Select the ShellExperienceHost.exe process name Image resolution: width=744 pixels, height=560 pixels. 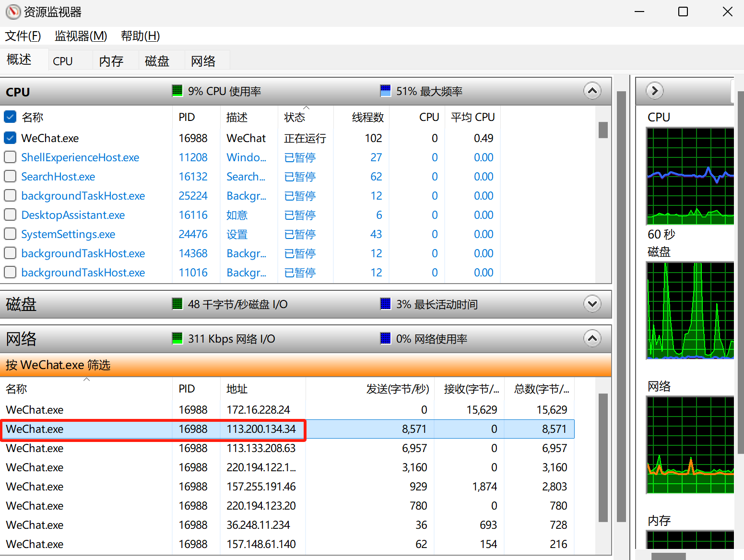point(80,157)
